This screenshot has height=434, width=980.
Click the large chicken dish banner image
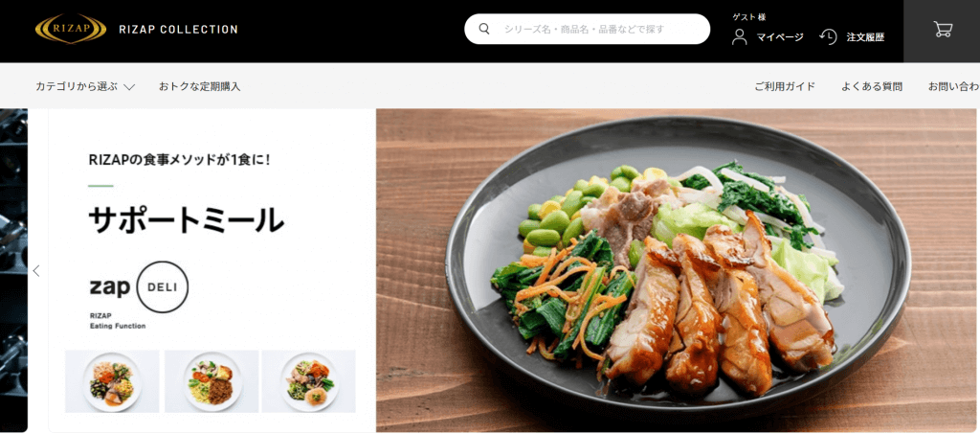(x=676, y=270)
